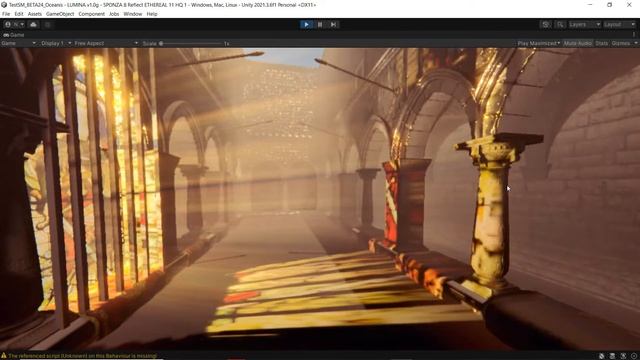
Task: Minimize the Unity window
Action: 590,4
